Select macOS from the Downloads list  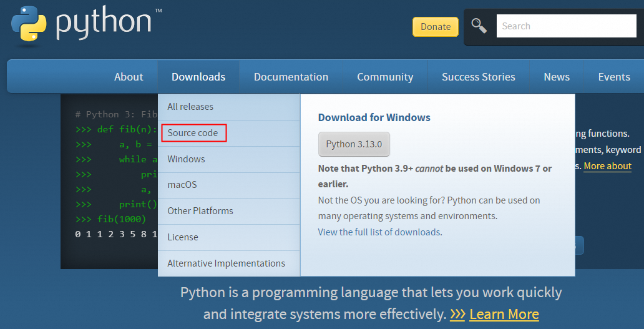coord(182,185)
